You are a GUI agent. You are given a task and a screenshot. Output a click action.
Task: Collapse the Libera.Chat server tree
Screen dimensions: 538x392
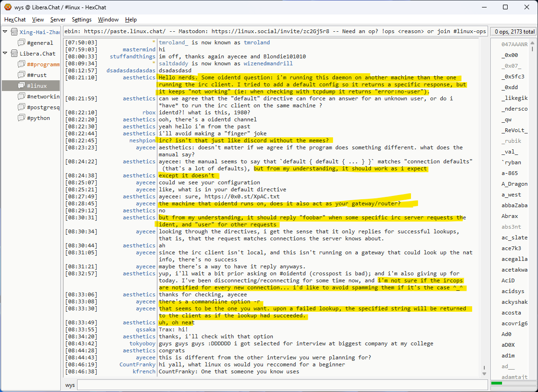pyautogui.click(x=5, y=54)
